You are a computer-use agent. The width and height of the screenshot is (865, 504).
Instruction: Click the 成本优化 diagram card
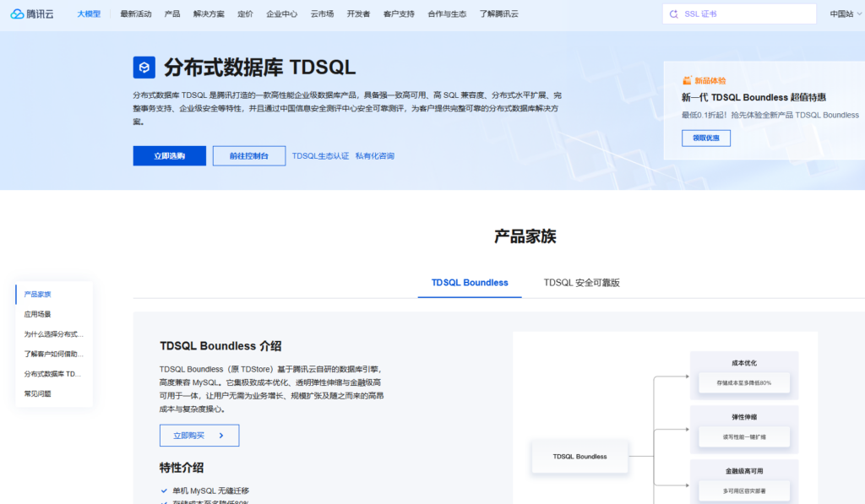[744, 376]
